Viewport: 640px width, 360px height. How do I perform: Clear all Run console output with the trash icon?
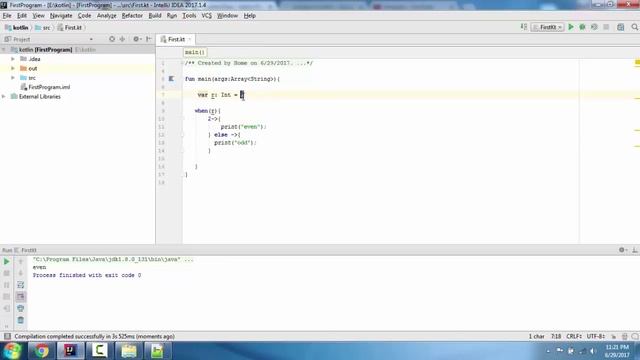pyautogui.click(x=20, y=320)
